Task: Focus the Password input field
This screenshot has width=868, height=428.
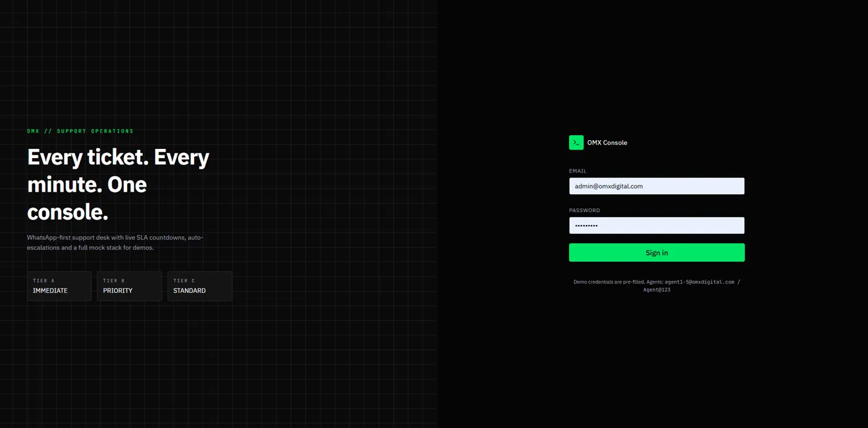Action: point(657,225)
